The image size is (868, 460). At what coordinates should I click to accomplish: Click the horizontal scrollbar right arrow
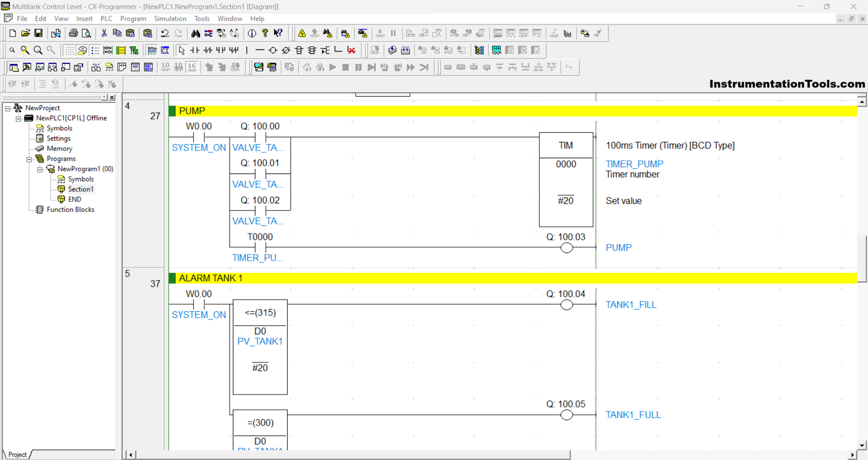(853, 455)
